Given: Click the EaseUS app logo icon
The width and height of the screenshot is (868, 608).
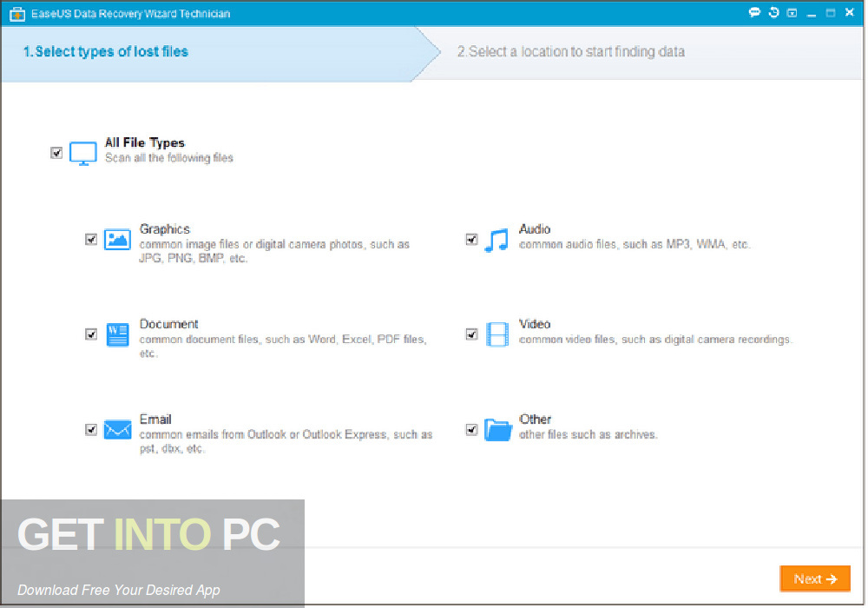Looking at the screenshot, I should [x=17, y=14].
